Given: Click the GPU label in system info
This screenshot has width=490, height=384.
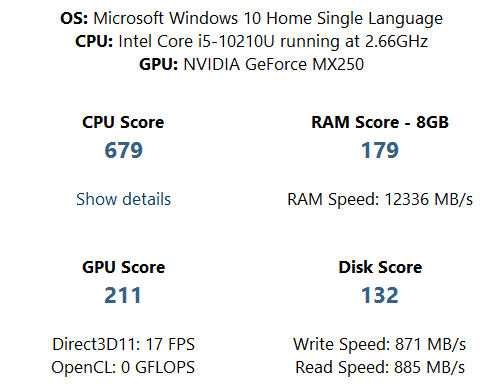Looking at the screenshot, I should pos(159,64).
